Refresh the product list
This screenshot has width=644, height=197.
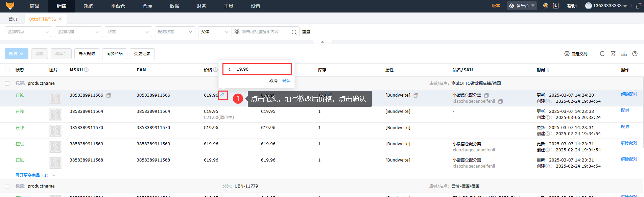602,54
